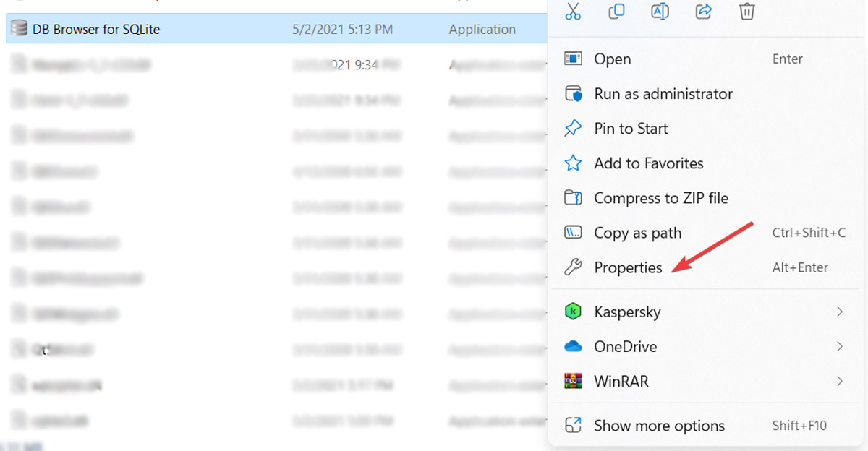Click the WinRAR books icon
This screenshot has height=451, width=868.
point(574,381)
